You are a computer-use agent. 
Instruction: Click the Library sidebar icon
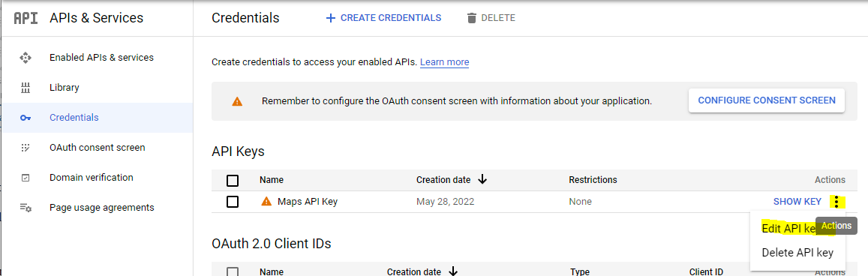tap(26, 88)
